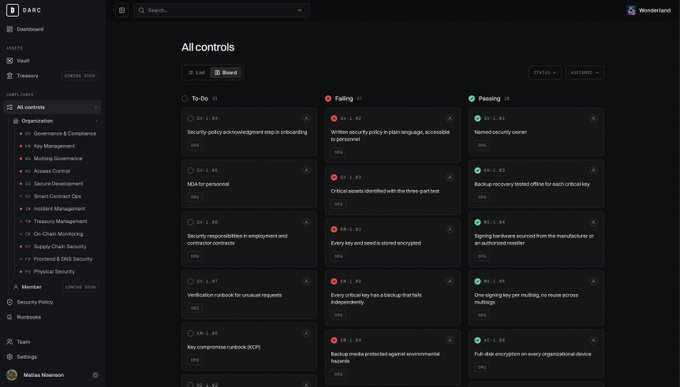Open the Status filter dropdown
Image resolution: width=680 pixels, height=387 pixels.
(545, 72)
